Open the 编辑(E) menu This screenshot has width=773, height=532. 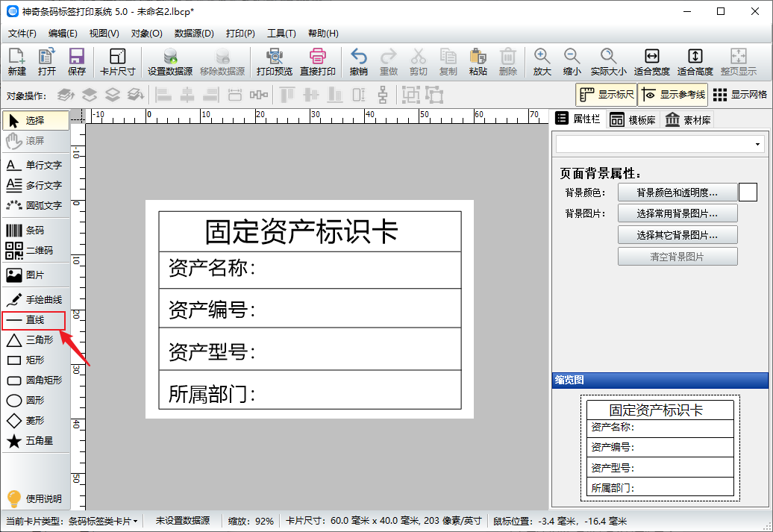pyautogui.click(x=63, y=34)
